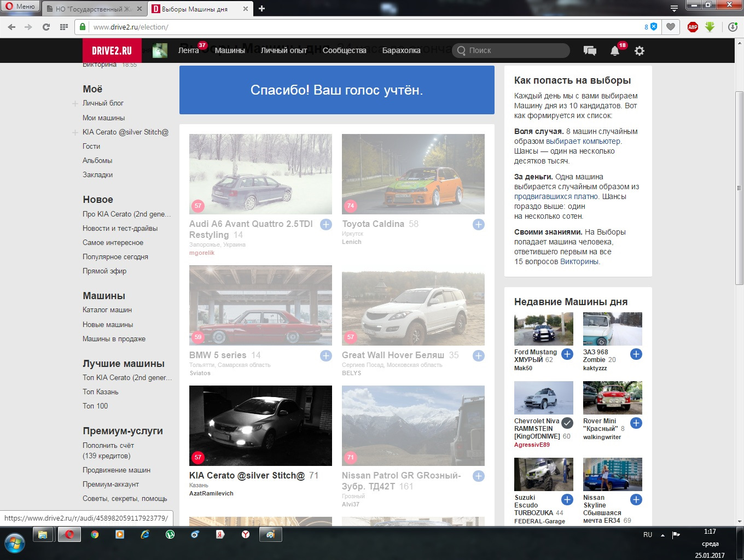Click the browser forward arrow
The width and height of the screenshot is (744, 560).
28,27
